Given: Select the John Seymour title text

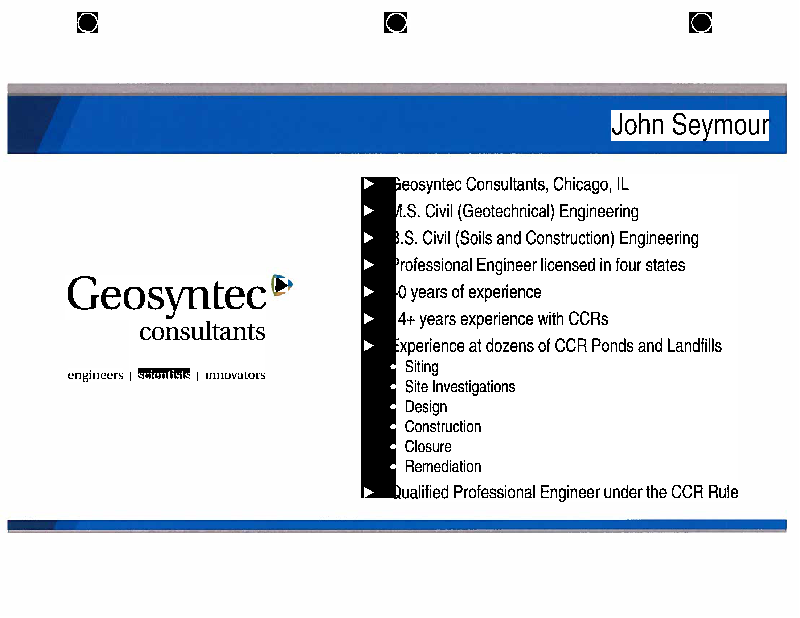Looking at the screenshot, I should pyautogui.click(x=689, y=125).
